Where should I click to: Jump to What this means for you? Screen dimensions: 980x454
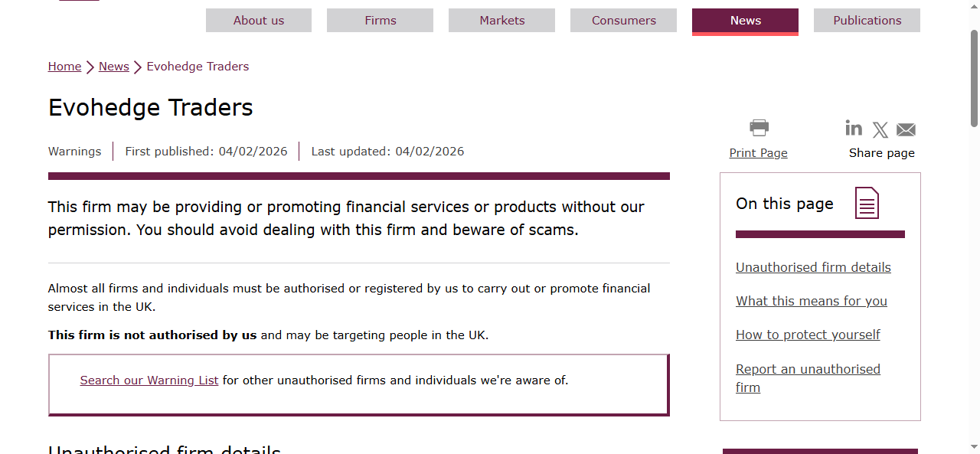click(x=811, y=301)
